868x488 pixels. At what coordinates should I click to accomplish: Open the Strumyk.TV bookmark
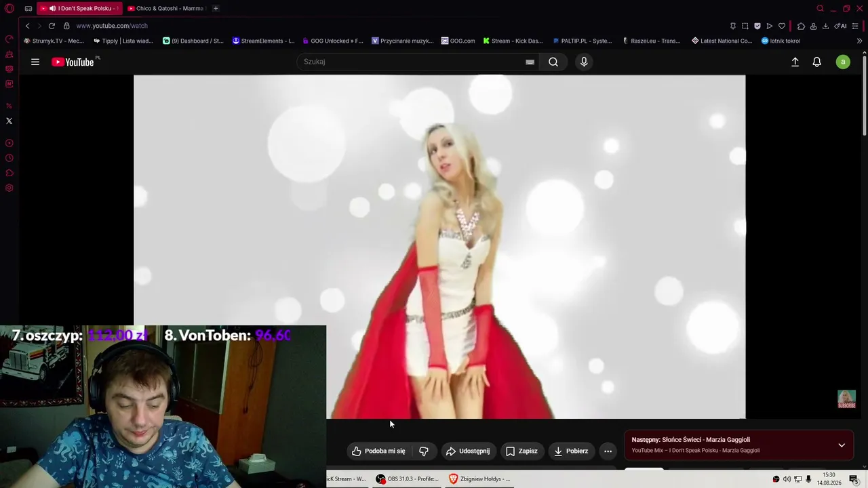[x=54, y=41]
